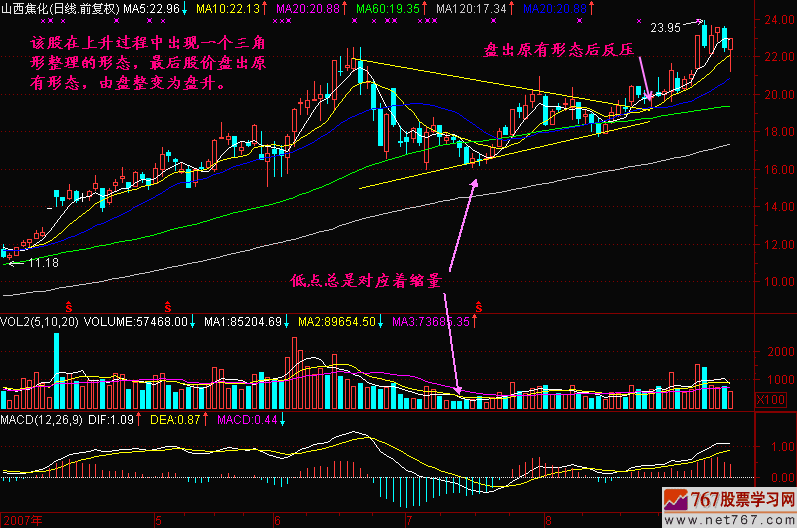797x528 pixels.
Task: Click the down arrow next to MA5 value
Action: [x=186, y=8]
